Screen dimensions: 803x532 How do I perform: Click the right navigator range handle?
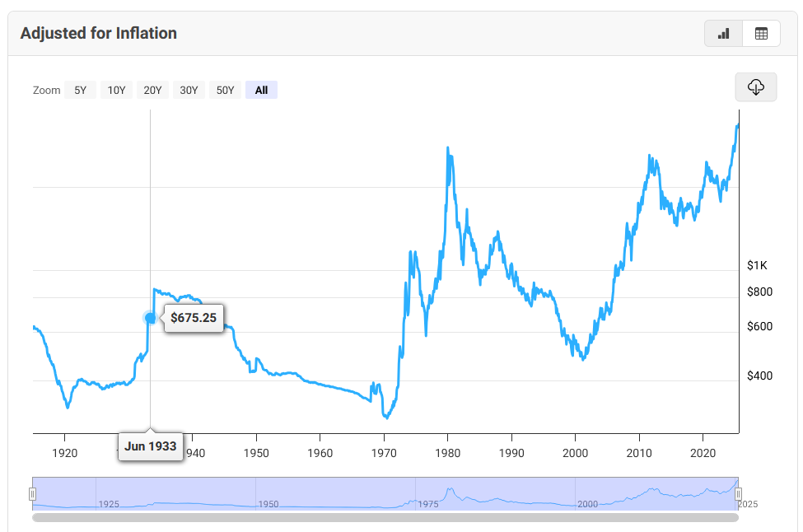[x=738, y=493]
